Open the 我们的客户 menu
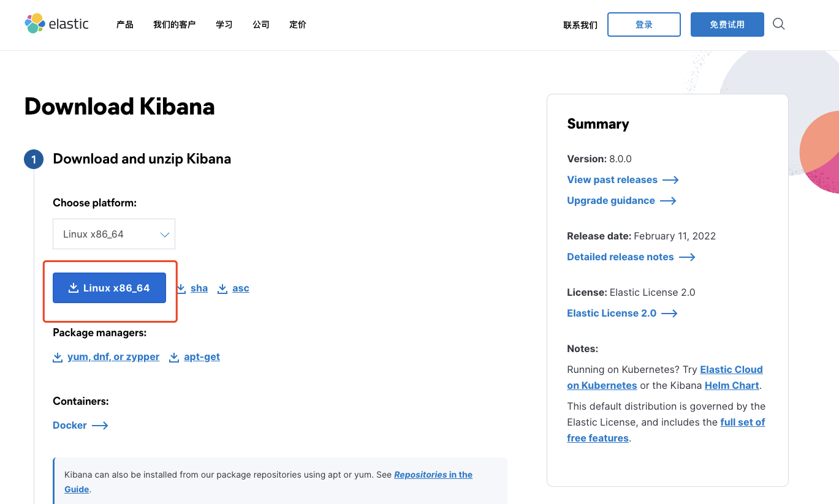 coord(174,24)
